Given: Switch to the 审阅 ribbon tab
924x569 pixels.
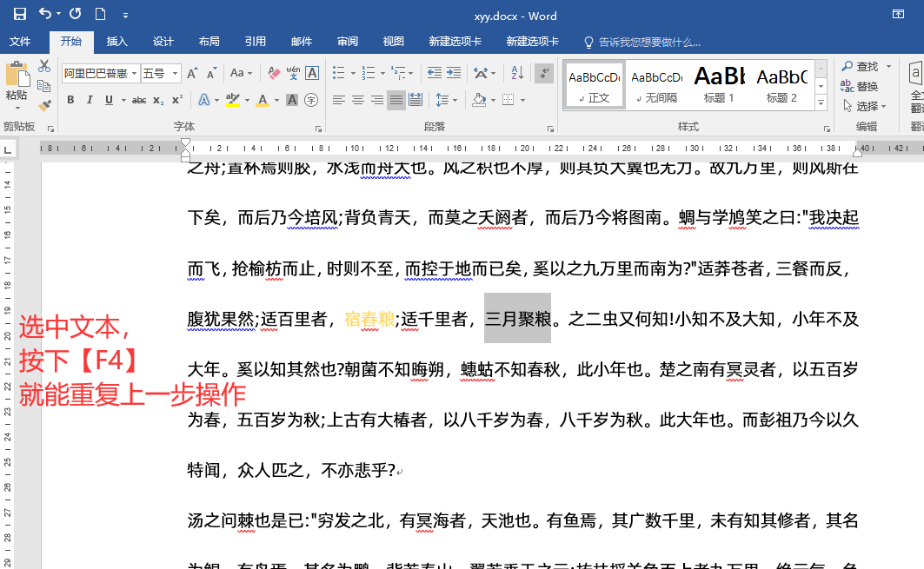Looking at the screenshot, I should (x=348, y=42).
